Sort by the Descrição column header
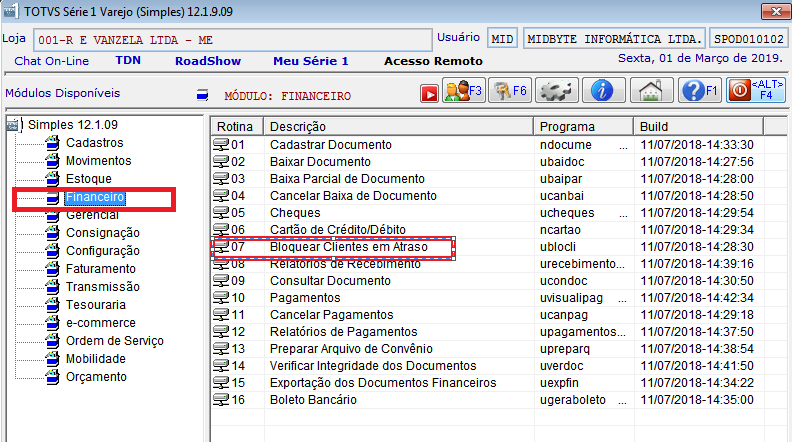 [x=398, y=126]
